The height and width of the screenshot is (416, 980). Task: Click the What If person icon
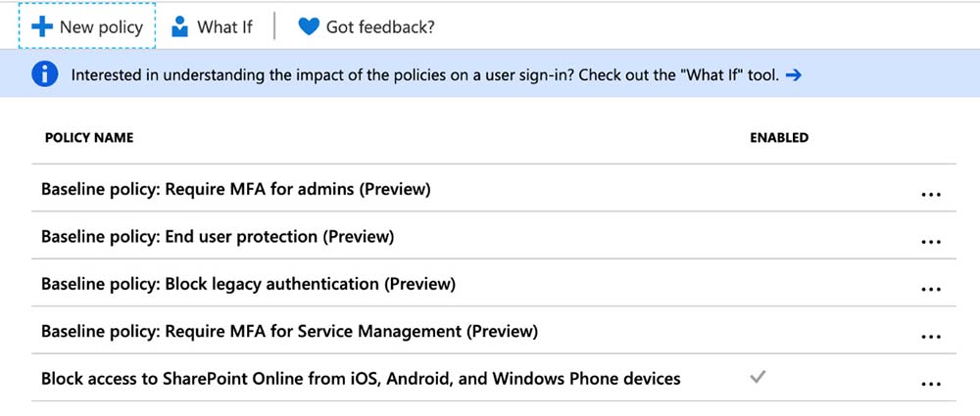click(x=179, y=27)
